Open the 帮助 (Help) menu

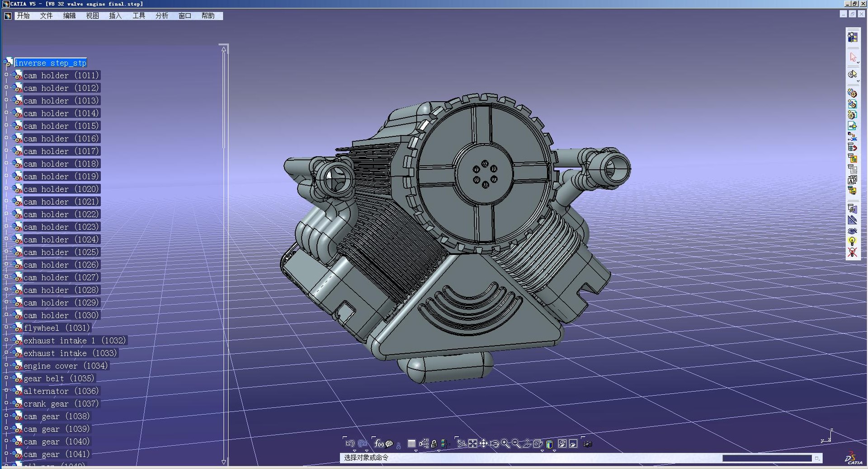208,16
